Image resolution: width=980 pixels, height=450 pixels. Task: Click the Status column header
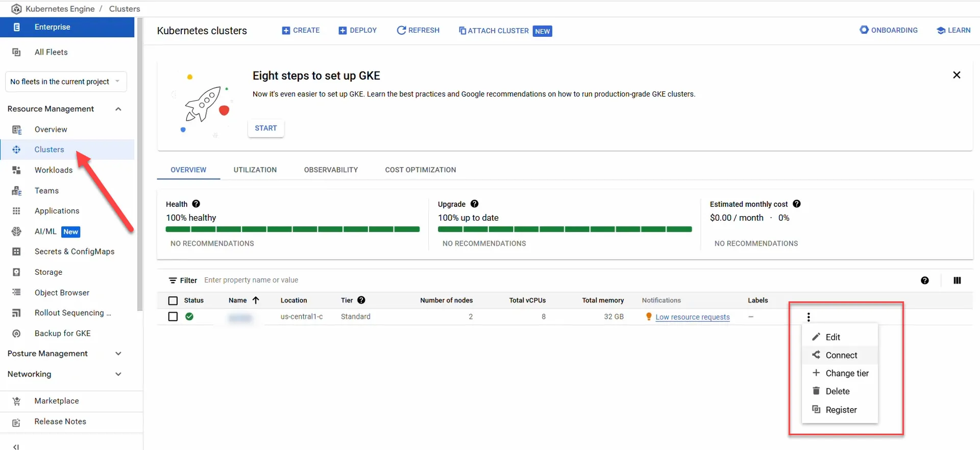point(194,300)
